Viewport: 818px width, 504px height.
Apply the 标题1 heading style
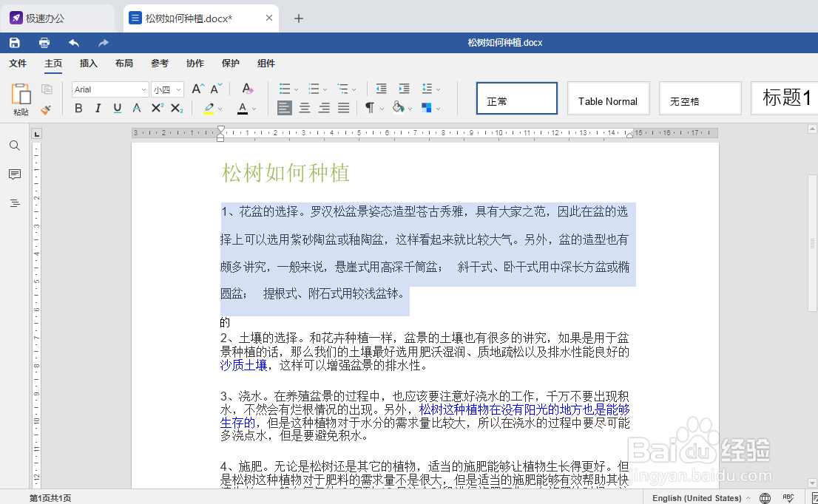point(785,98)
